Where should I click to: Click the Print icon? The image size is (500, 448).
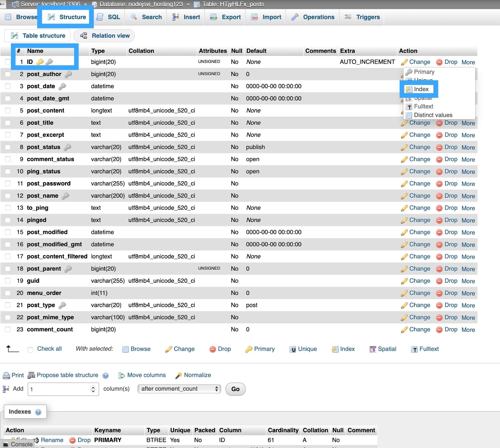[6, 375]
